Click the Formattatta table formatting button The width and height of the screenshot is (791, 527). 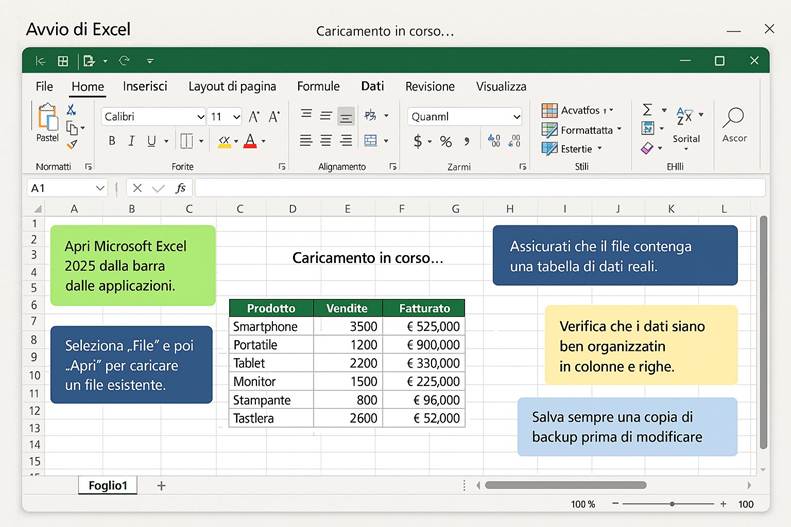click(583, 130)
